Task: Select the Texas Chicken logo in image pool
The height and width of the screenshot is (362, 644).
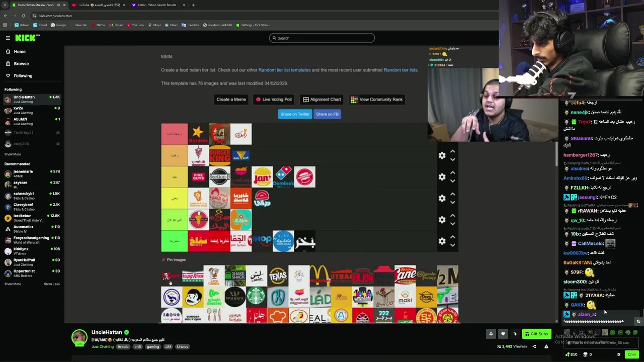Action: click(278, 276)
